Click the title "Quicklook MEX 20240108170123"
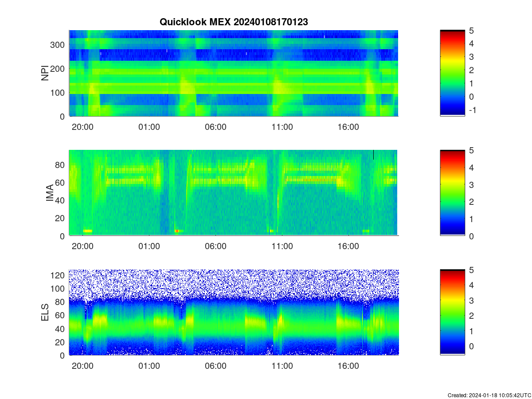Viewport: 532px width, 399px height. pyautogui.click(x=234, y=22)
